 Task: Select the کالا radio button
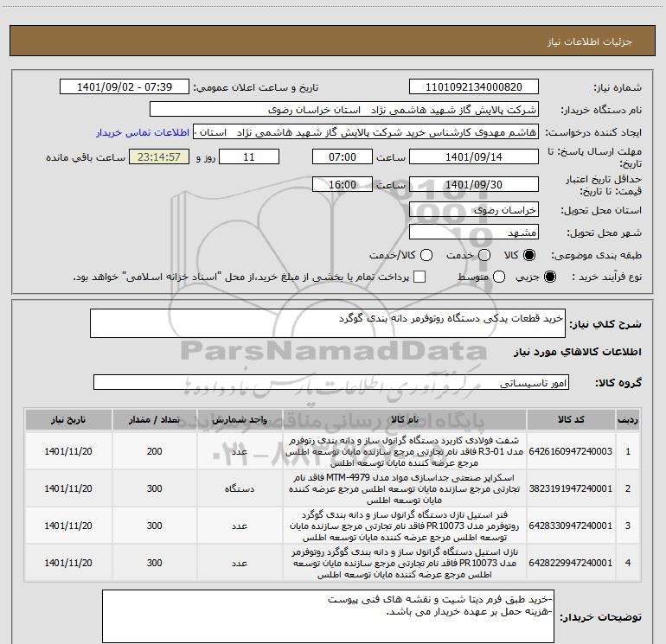click(529, 255)
